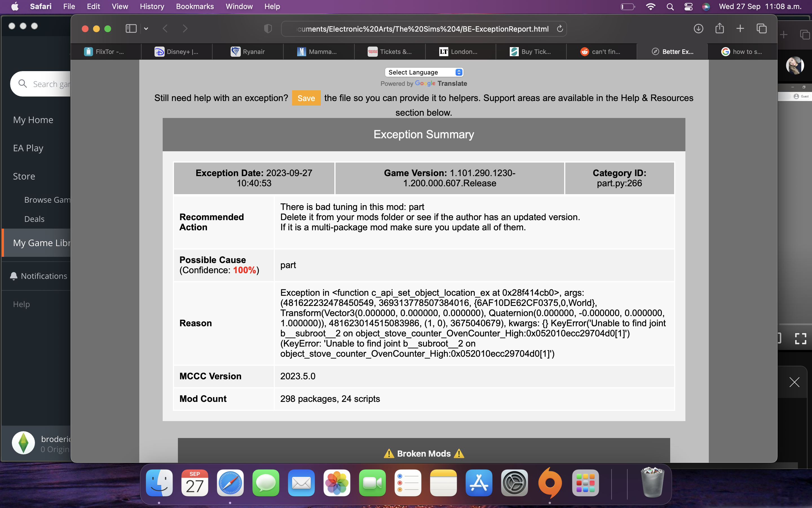This screenshot has width=812, height=508.
Task: Open Store in EA app sidebar
Action: [24, 176]
